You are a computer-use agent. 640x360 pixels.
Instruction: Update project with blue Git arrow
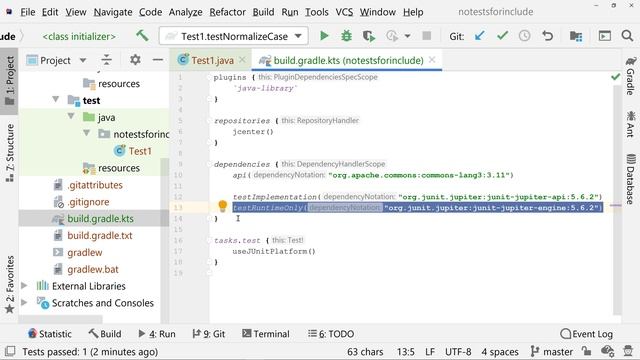pyautogui.click(x=480, y=36)
